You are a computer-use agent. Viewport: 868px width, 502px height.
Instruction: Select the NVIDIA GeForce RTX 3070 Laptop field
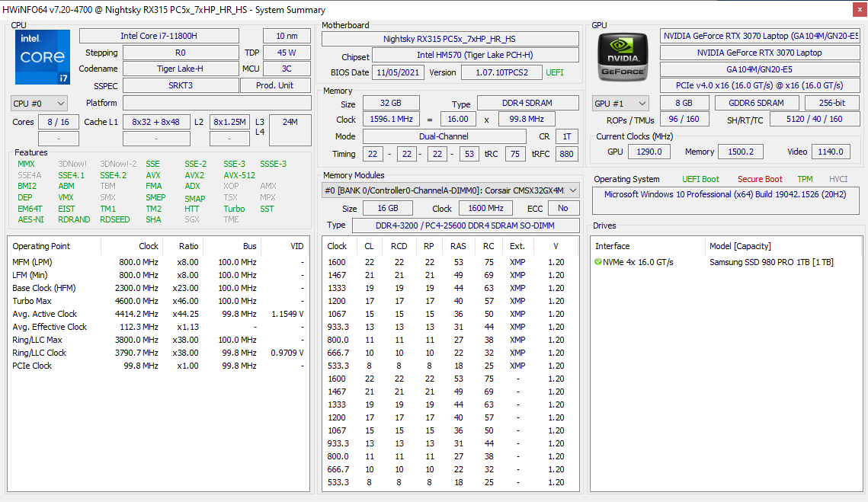click(x=759, y=53)
